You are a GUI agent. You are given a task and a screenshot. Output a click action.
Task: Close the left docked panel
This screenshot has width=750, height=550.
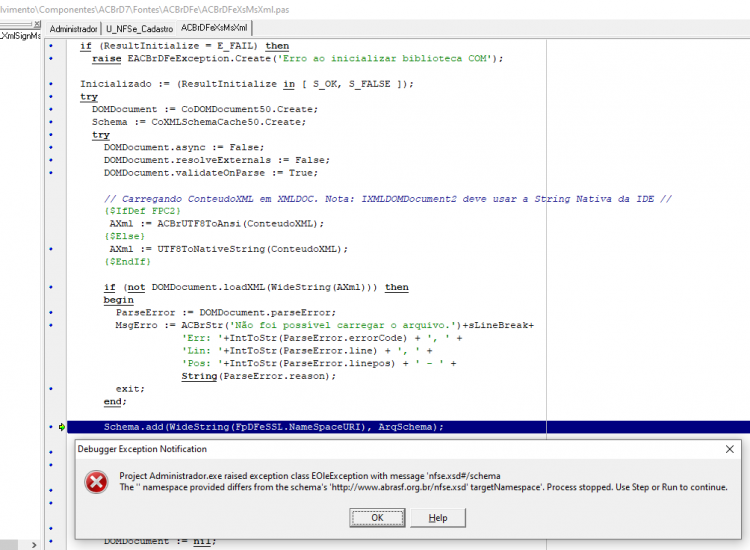click(37, 24)
